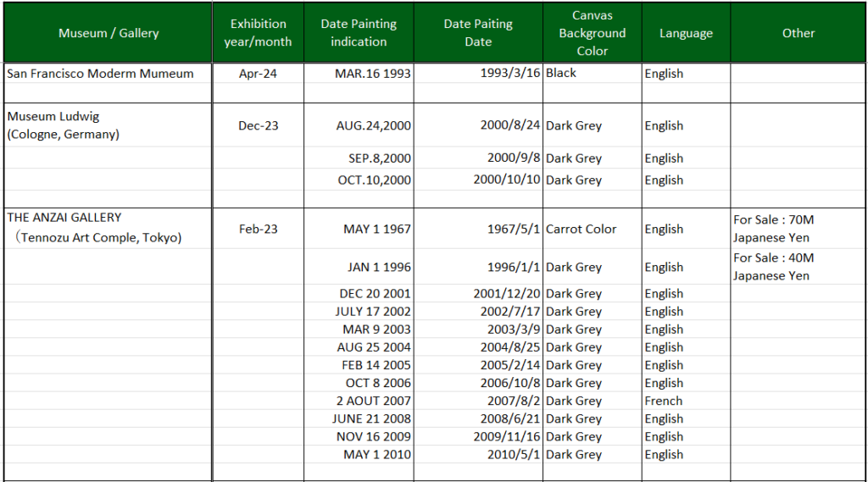Click the '2 AOUT 2007' cell
868x482 pixels.
359,401
